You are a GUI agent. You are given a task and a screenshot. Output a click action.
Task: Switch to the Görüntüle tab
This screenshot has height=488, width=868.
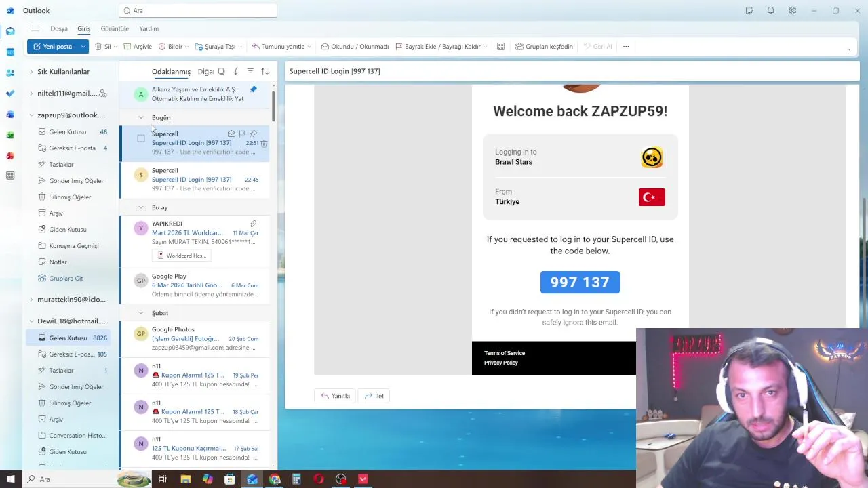(115, 28)
